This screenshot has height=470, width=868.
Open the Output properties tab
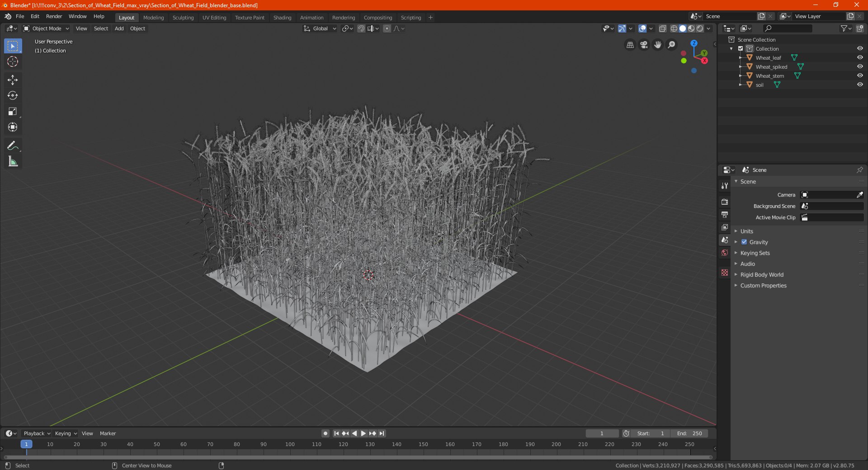click(725, 214)
